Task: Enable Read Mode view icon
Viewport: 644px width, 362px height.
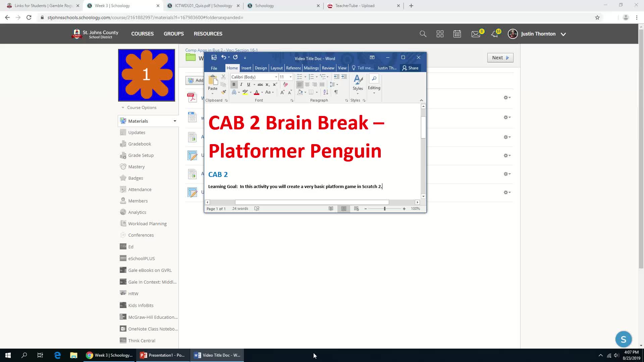Action: pyautogui.click(x=331, y=208)
